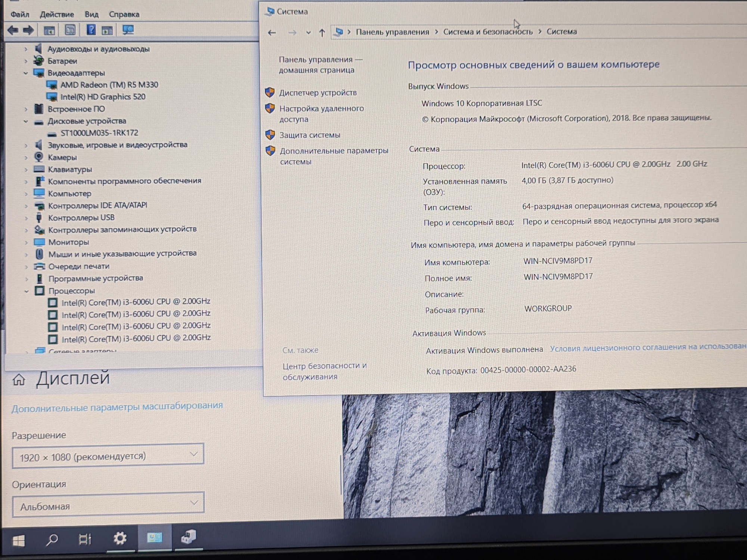Click the show/hide console tree toolbar icon
Screen dimensions: 747x560
[49, 30]
